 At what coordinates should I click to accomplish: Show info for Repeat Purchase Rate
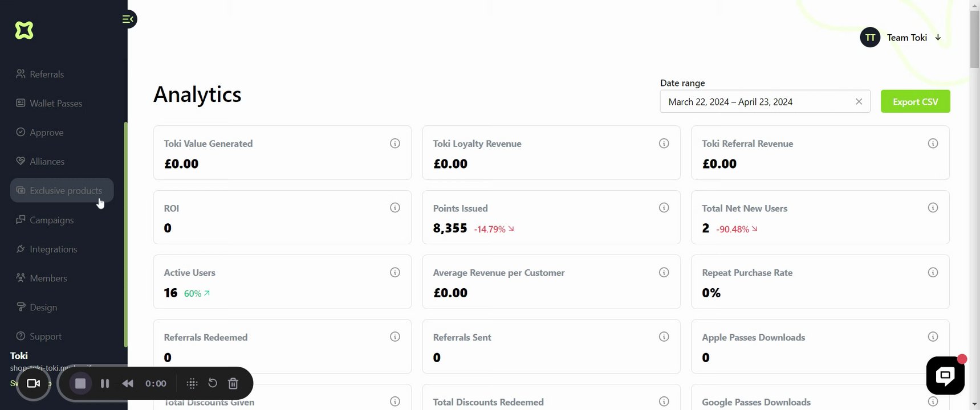pos(933,272)
